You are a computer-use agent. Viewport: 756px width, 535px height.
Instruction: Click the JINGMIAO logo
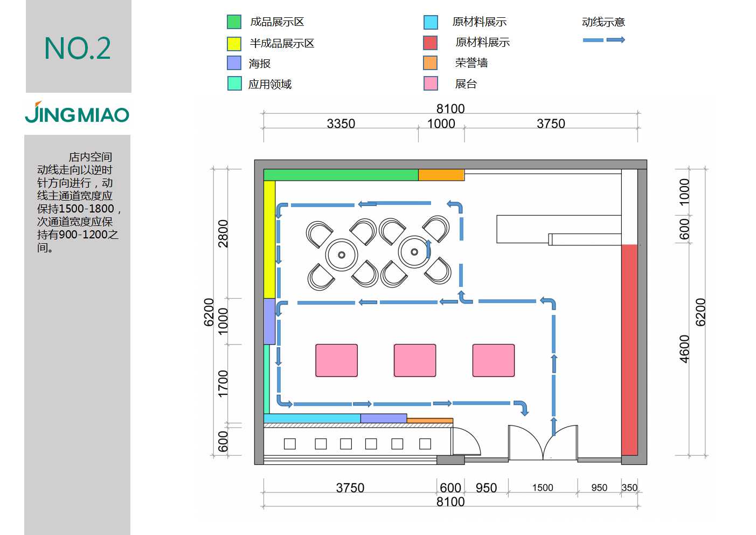77,113
